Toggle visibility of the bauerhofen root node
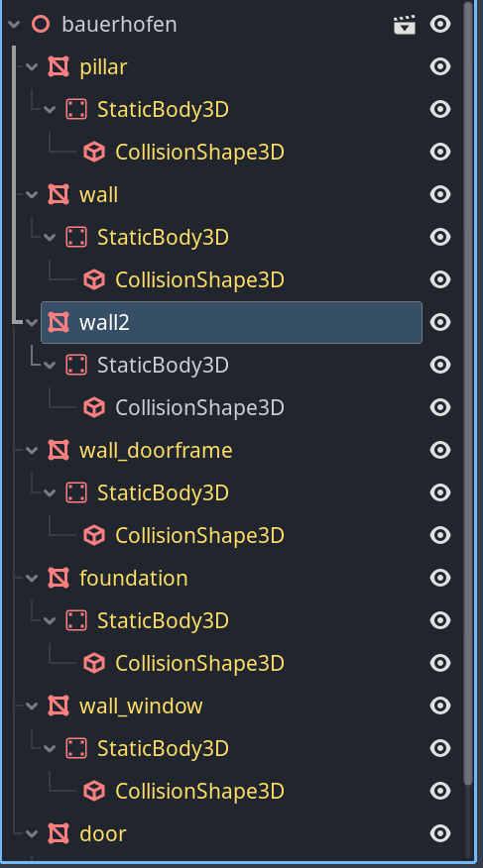 [440, 25]
